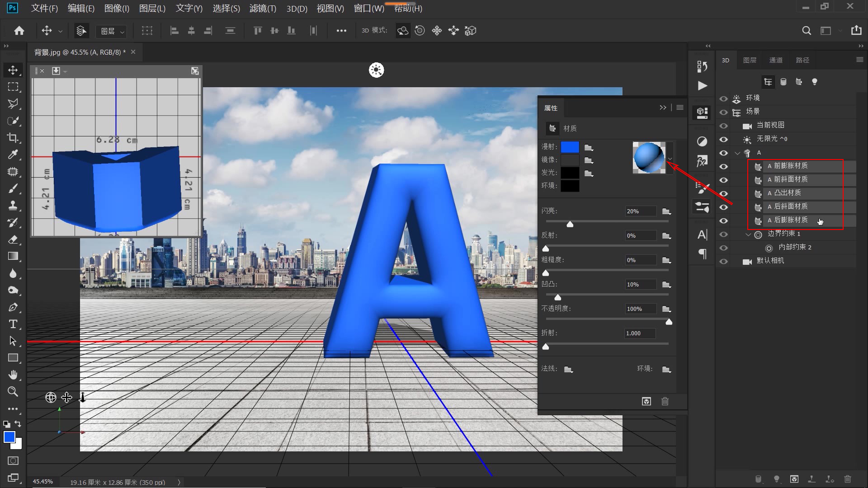Toggle visibility of A 前膨胀材质
Viewport: 868px width, 488px height.
724,166
